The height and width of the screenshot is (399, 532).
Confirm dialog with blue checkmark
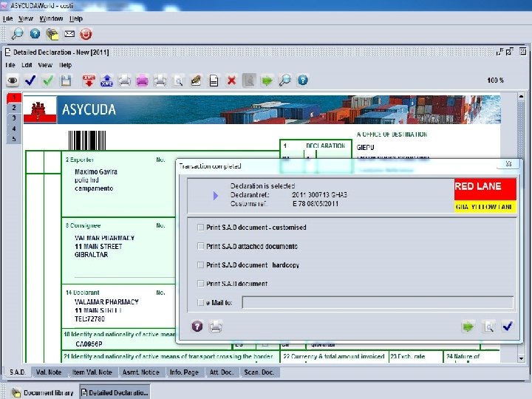(x=508, y=327)
